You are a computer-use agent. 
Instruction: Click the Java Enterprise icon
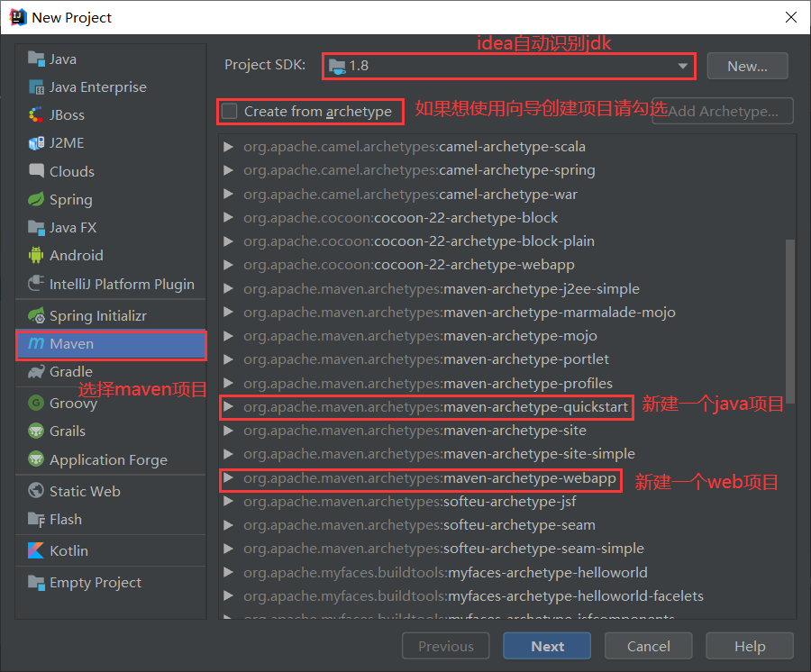click(36, 87)
